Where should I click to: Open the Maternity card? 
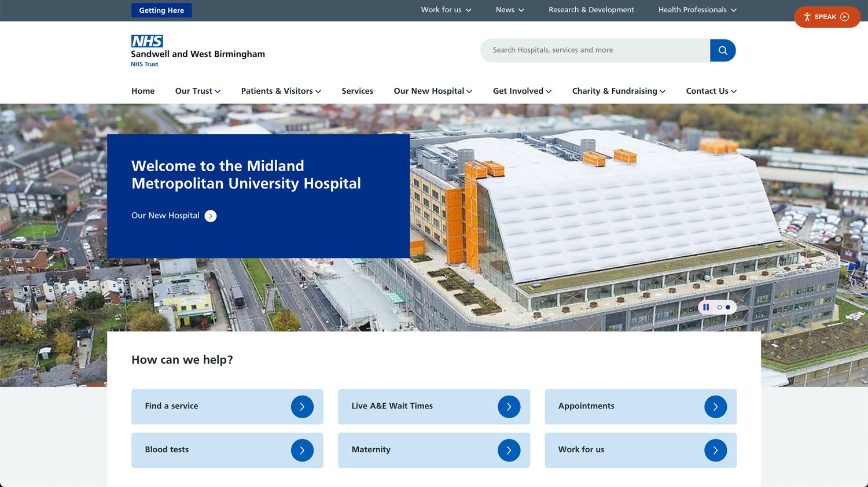434,450
